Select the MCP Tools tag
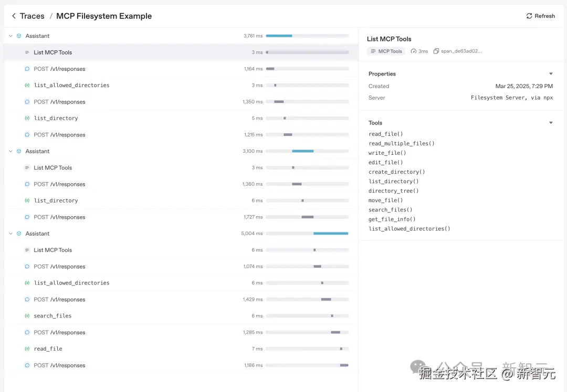This screenshot has height=392, width=567. (x=386, y=51)
